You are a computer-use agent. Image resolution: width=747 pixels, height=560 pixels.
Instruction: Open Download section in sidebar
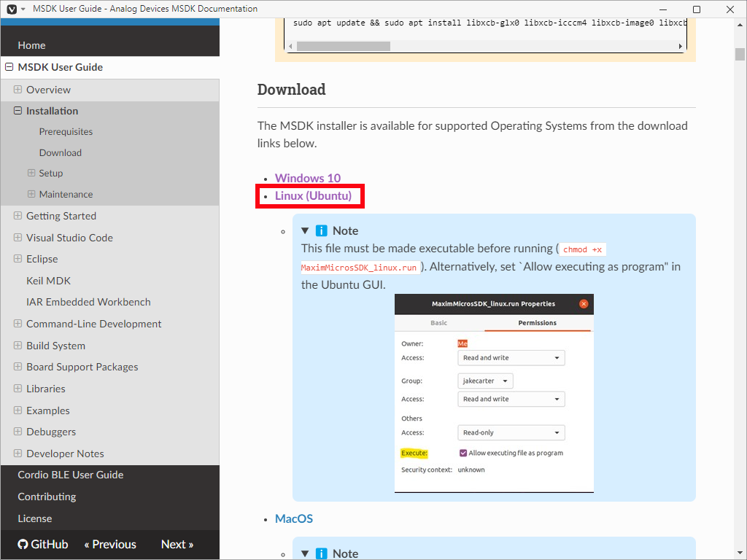click(x=60, y=153)
